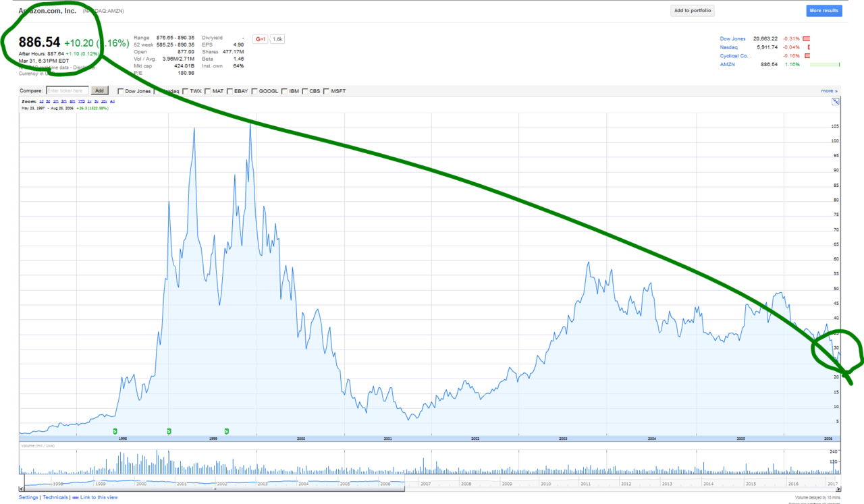Focus the Enter ticker here field

point(67,90)
